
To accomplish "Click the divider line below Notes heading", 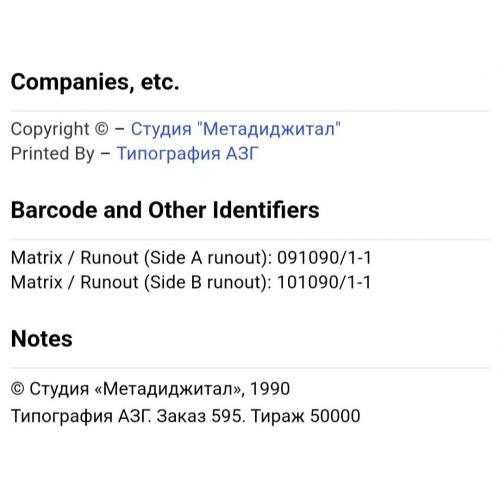I will click(x=250, y=368).
